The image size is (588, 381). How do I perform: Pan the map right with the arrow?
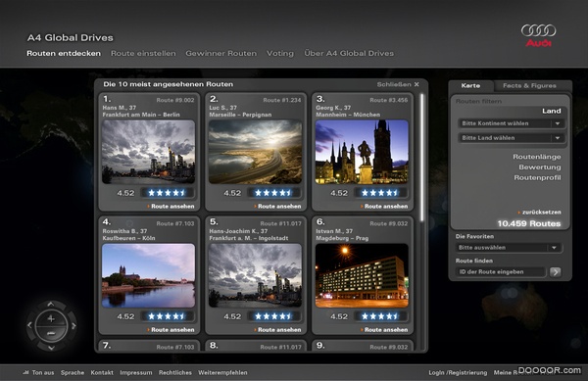pos(73,325)
